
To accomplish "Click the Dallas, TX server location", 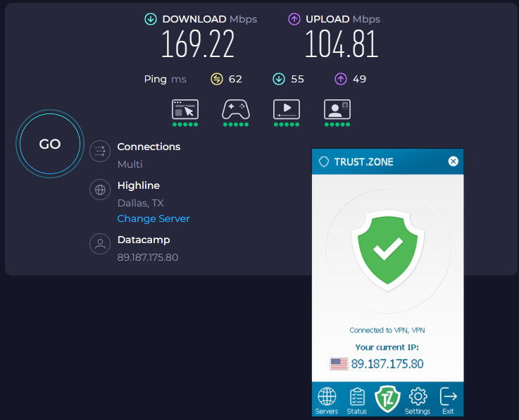I will (x=141, y=203).
